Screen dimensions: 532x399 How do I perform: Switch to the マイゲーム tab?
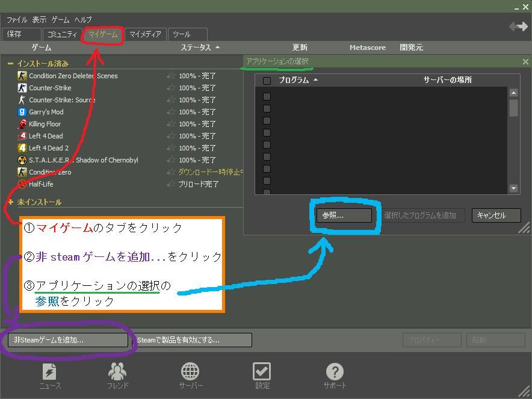click(103, 34)
